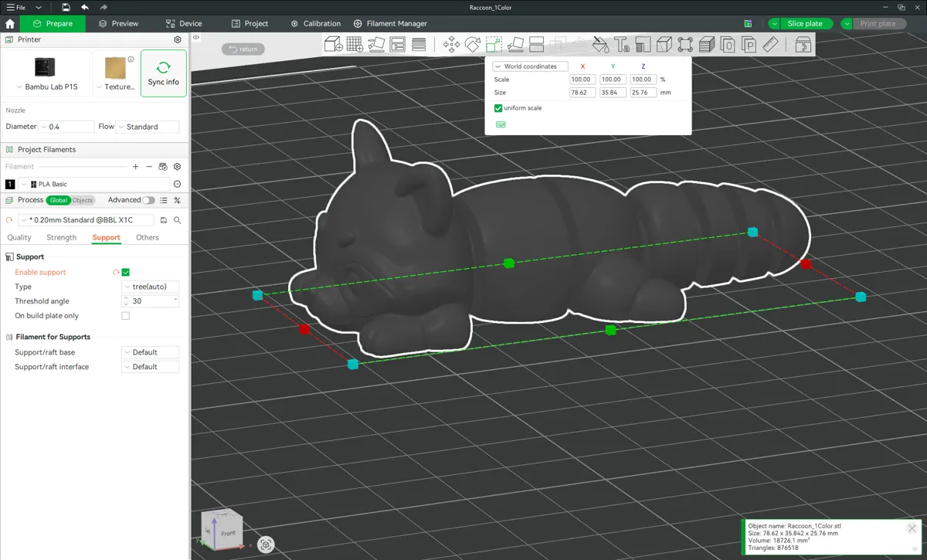
Task: Switch to the Others settings tab
Action: tap(148, 238)
